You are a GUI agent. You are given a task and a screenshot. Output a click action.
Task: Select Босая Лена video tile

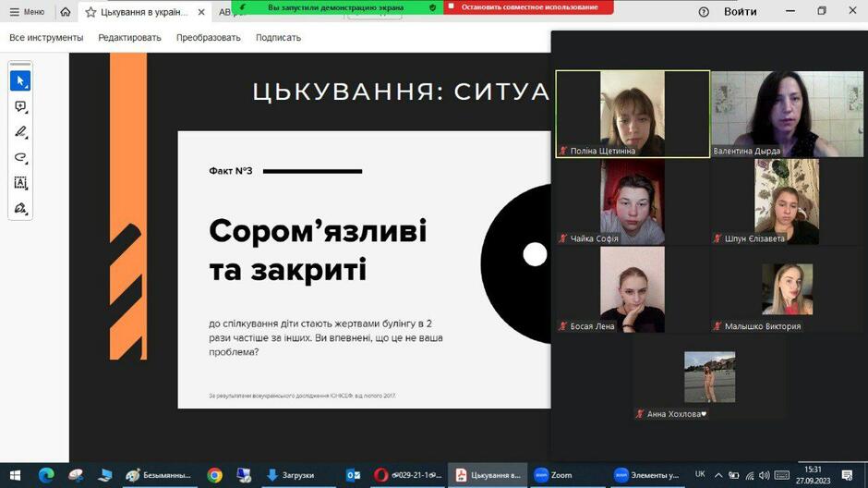coord(633,289)
